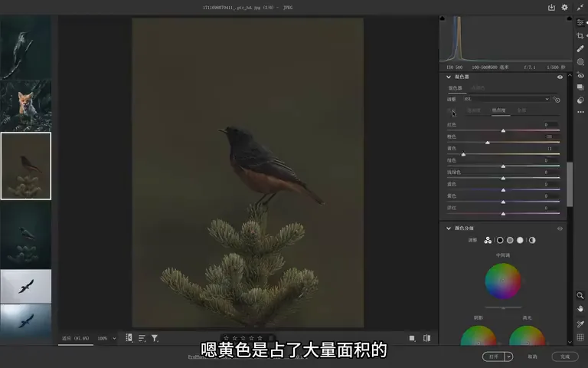Toggle the grid overlay icon
This screenshot has height=368, width=588.
[x=580, y=337]
